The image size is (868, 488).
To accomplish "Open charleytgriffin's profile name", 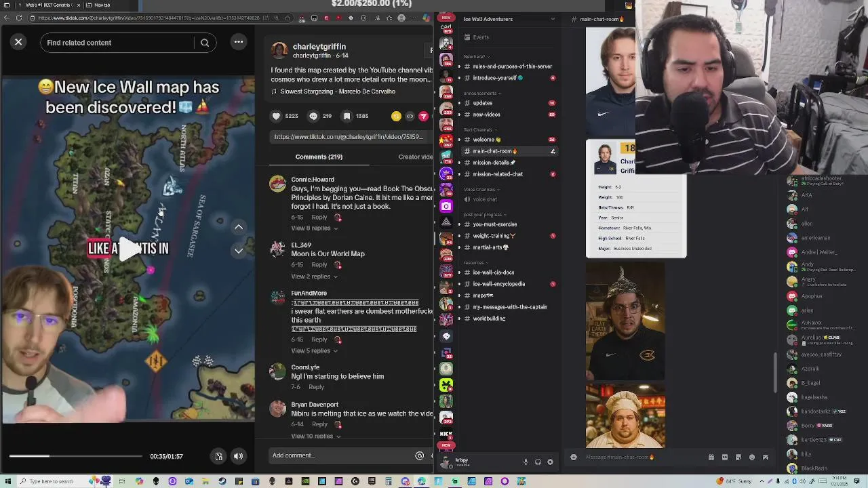I will (x=319, y=47).
